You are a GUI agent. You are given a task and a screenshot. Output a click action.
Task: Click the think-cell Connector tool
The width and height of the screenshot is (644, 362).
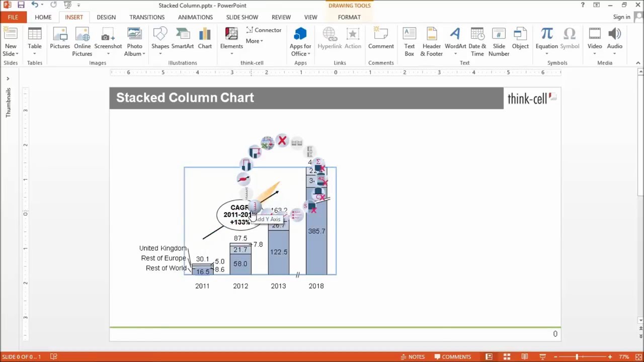pos(264,30)
